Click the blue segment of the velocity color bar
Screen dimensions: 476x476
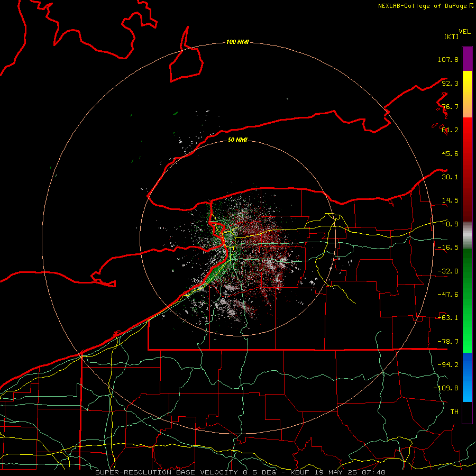467,377
